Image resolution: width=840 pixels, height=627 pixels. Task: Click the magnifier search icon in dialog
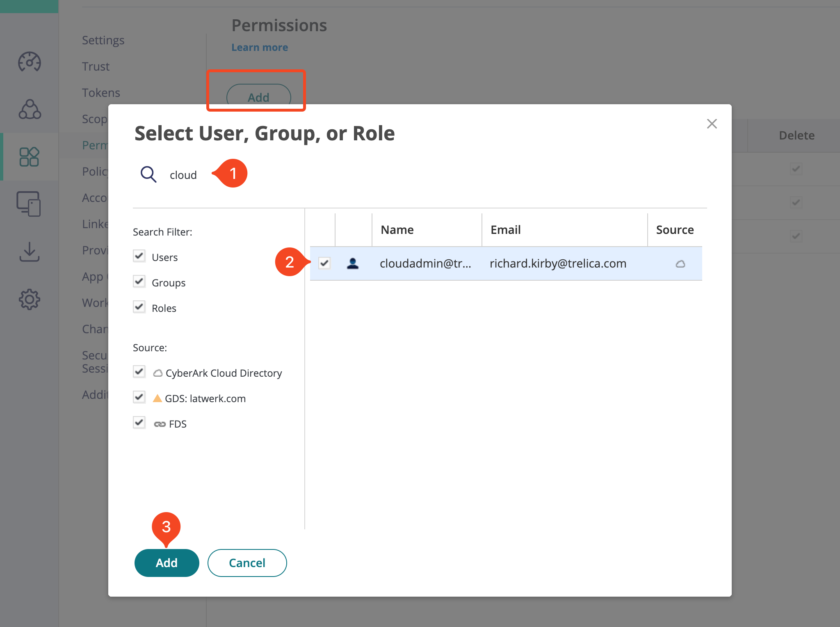(x=148, y=174)
